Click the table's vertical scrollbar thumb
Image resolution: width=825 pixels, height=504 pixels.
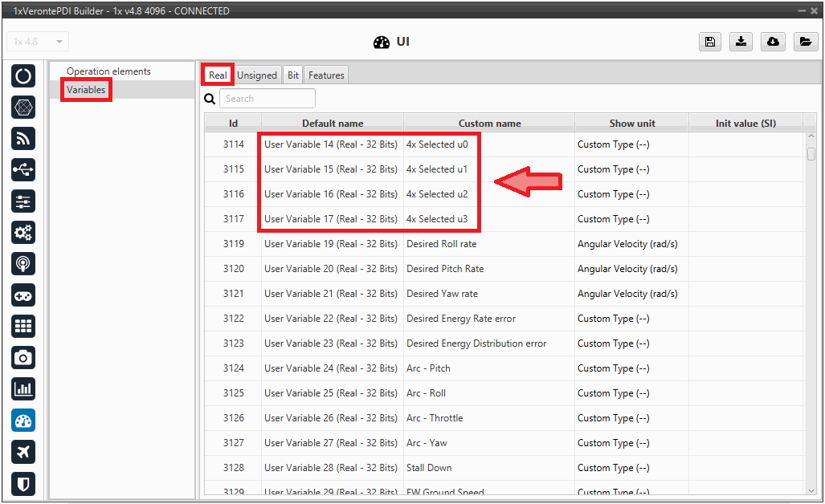click(811, 154)
